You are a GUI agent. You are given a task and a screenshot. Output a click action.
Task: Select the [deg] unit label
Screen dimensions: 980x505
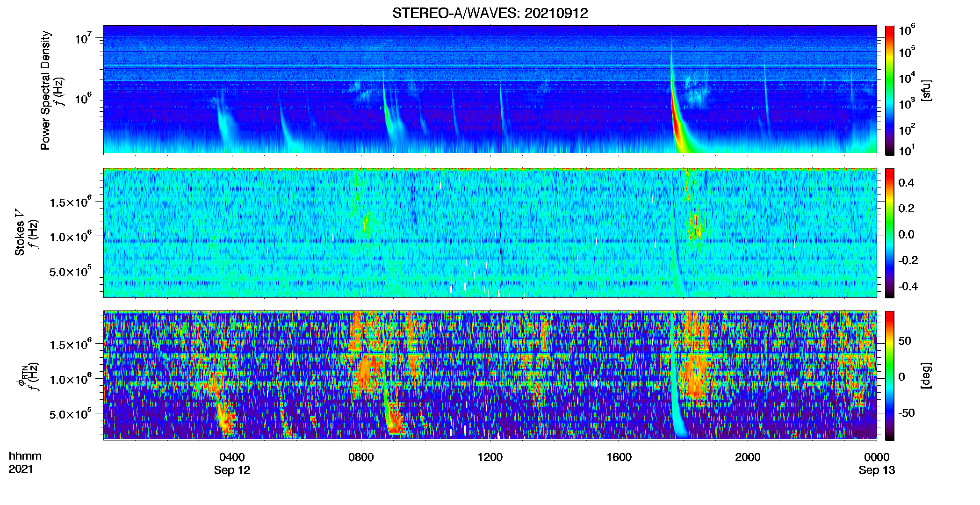[926, 375]
